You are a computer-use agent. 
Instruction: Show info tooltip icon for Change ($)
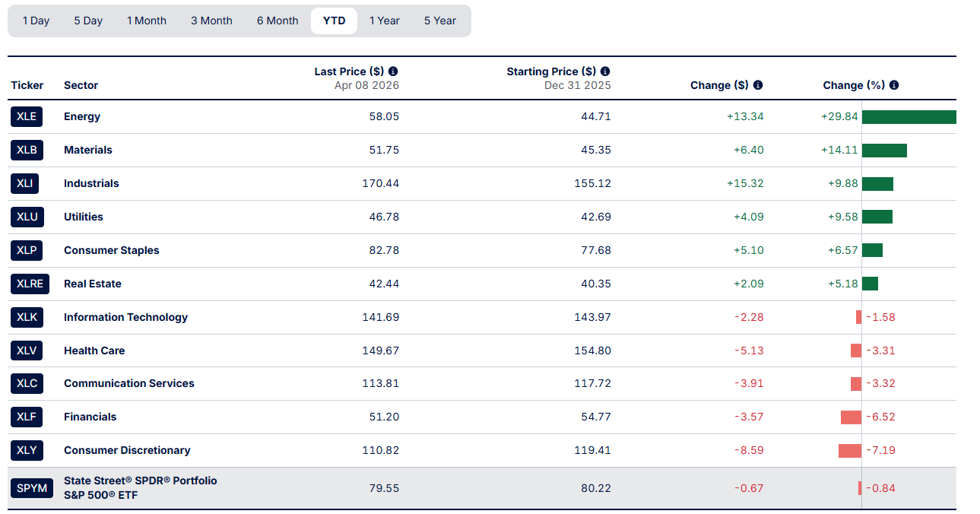(758, 85)
